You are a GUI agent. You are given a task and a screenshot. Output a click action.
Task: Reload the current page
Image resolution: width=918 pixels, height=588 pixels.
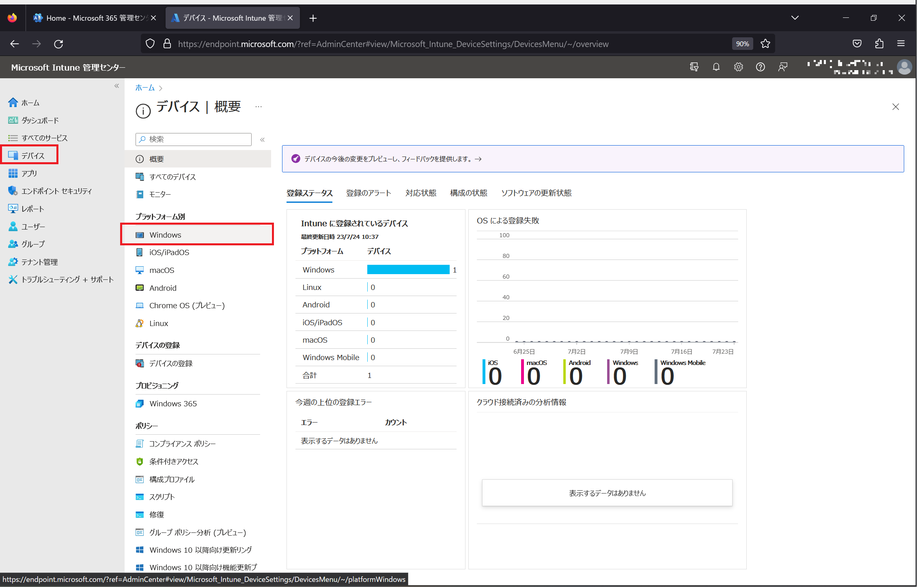click(x=59, y=44)
